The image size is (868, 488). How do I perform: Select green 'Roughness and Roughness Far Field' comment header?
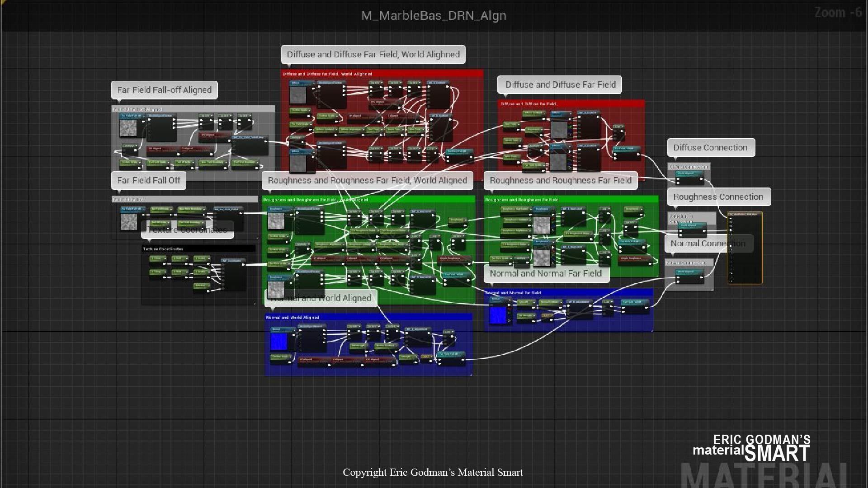(x=571, y=199)
